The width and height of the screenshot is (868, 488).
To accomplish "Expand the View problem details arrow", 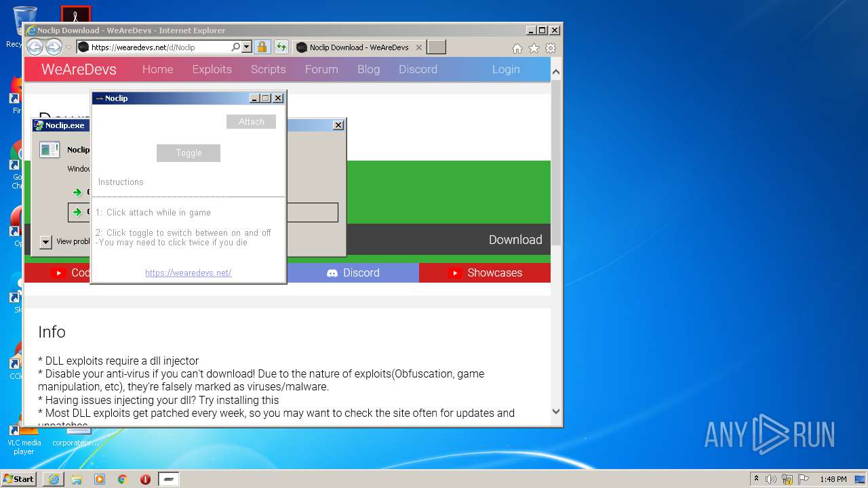I will point(45,242).
